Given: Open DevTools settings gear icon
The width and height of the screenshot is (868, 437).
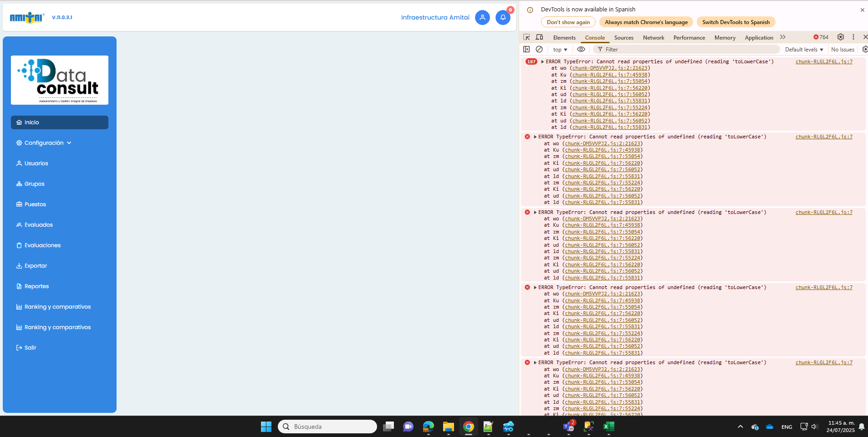Looking at the screenshot, I should [x=841, y=37].
